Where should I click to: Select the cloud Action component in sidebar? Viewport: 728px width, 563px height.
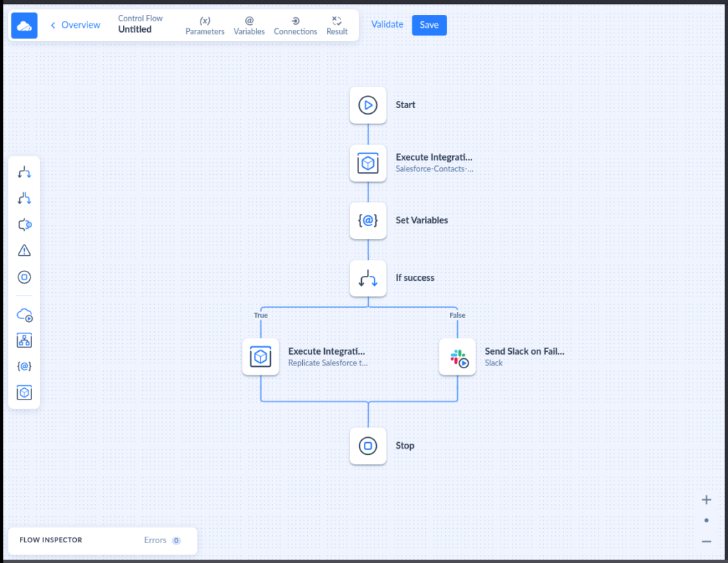(x=25, y=315)
